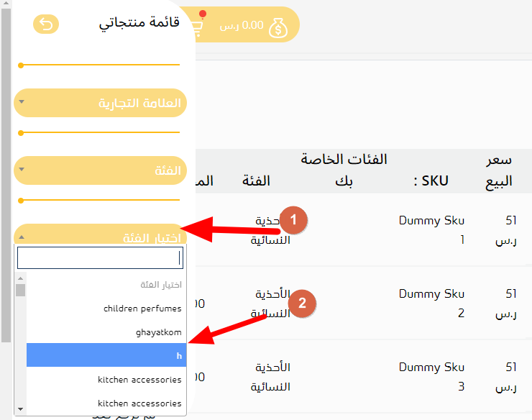Click the dropdown list scroll up arrow

(x=21, y=278)
